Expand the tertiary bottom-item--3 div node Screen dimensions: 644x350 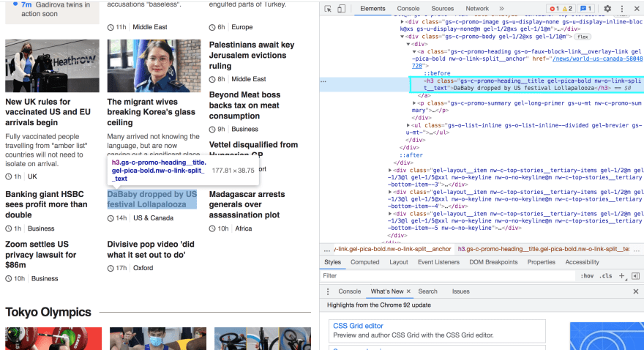click(390, 170)
